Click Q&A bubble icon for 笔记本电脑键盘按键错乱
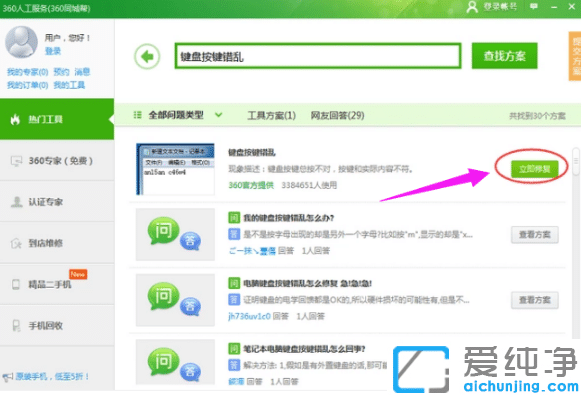This screenshot has width=587, height=399. point(175,362)
